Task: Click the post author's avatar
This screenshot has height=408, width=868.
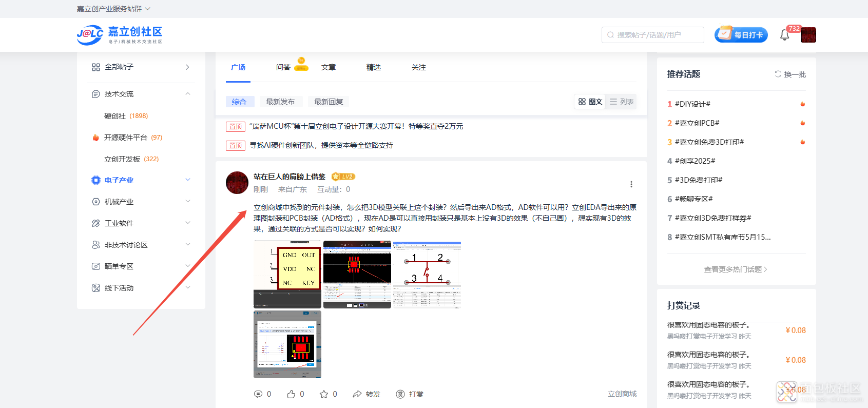Action: (237, 183)
